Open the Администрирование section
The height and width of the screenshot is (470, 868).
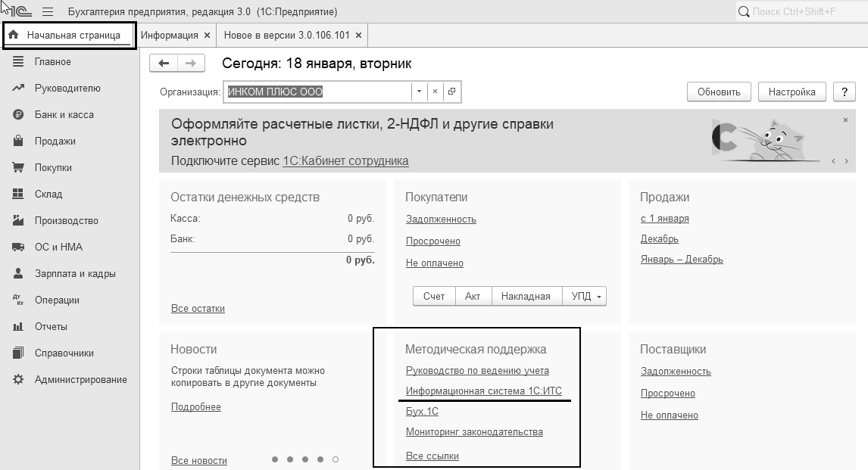(81, 381)
